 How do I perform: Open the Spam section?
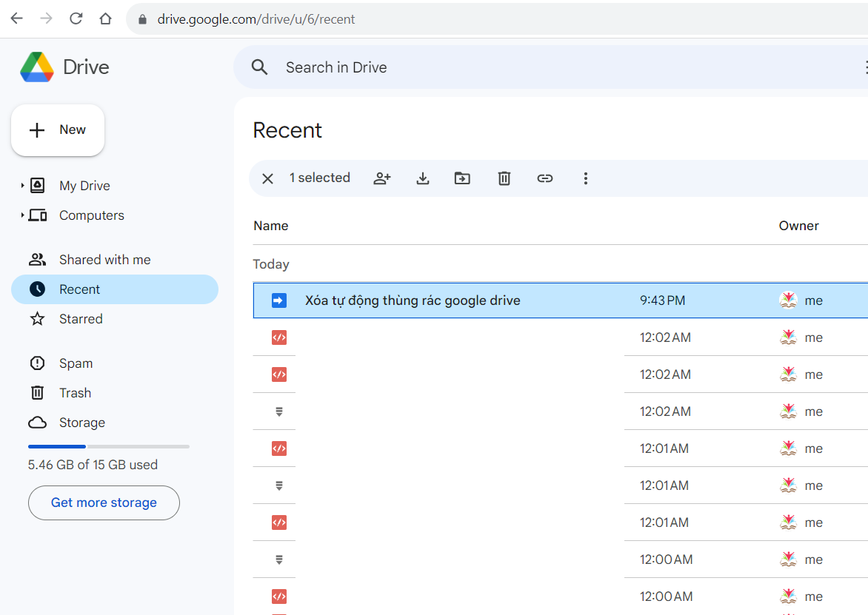click(76, 363)
